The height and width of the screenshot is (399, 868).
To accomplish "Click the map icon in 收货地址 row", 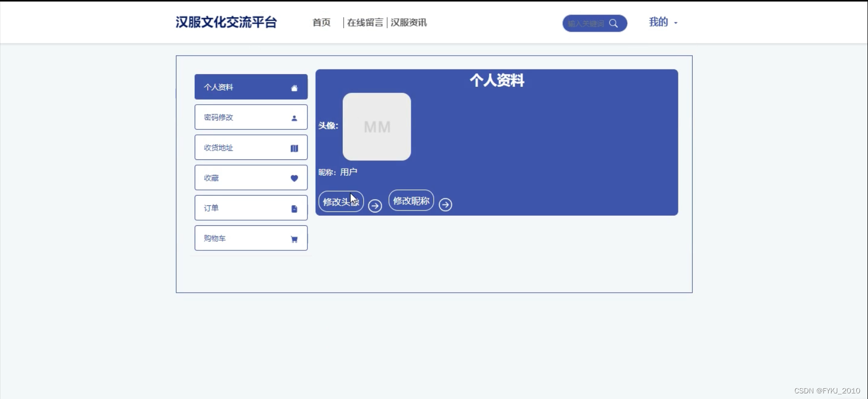I will tap(294, 148).
